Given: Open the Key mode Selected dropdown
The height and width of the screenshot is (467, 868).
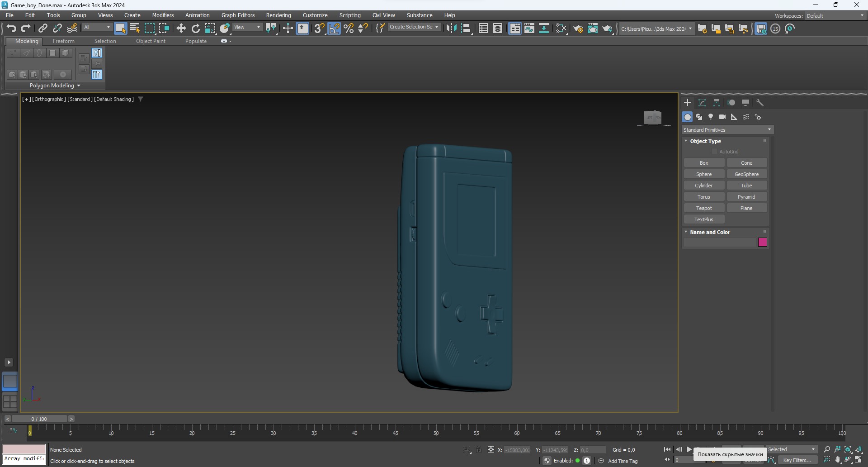Looking at the screenshot, I should pos(792,449).
